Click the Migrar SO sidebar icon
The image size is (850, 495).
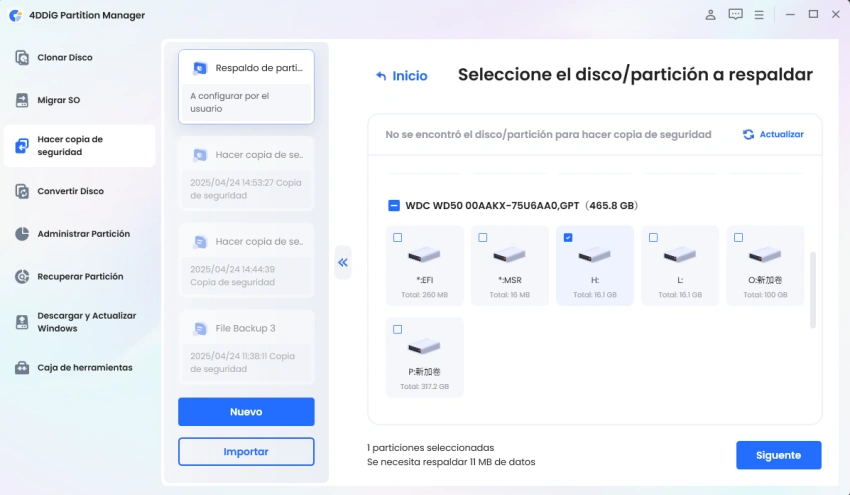coord(22,100)
